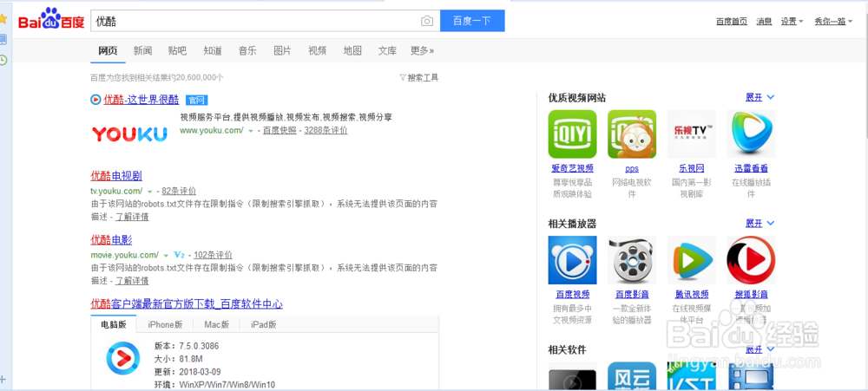Click the 百度视频 player icon
868x391 pixels.
point(572,260)
